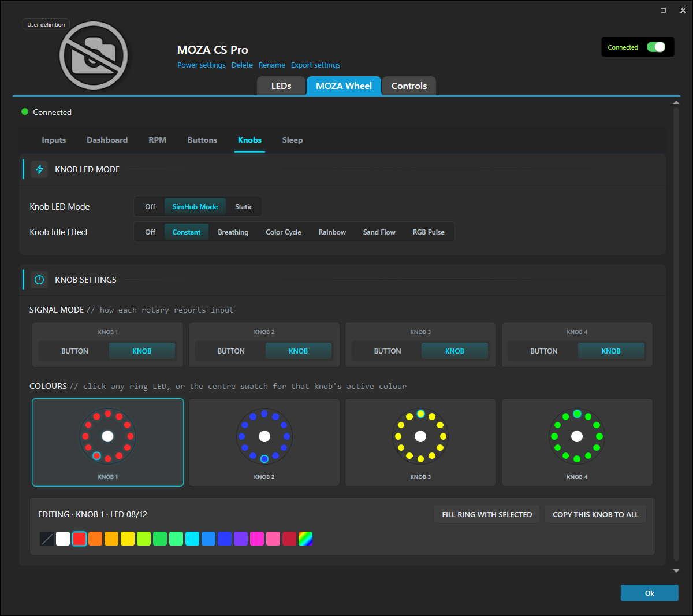Set Knob LED Mode to SimHub Mode
Screen dimensions: 693x616
(195, 207)
